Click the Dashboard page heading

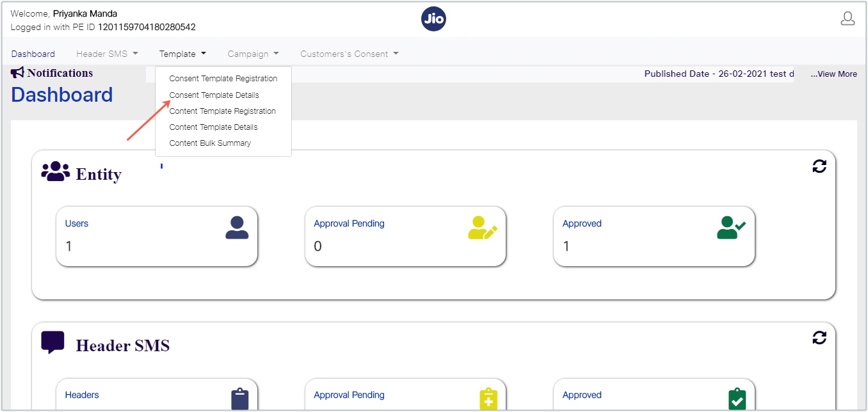point(62,95)
